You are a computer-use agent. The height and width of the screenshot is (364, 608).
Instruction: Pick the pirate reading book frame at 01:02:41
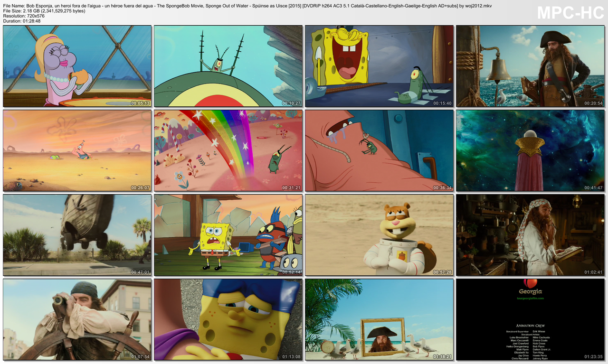click(x=530, y=235)
